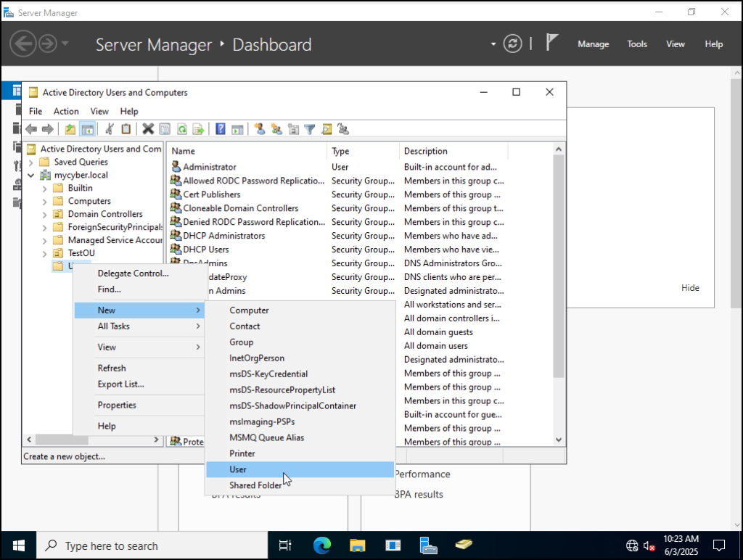
Task: Click the Add to group toolbar icon
Action: point(343,129)
